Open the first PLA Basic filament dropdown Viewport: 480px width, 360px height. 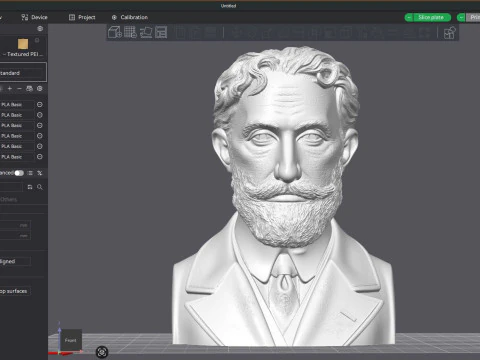[17, 105]
